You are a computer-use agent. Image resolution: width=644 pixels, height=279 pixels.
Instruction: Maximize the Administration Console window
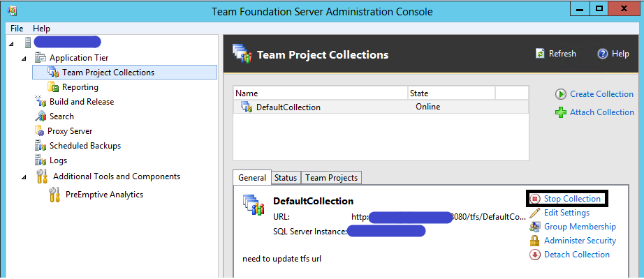599,8
